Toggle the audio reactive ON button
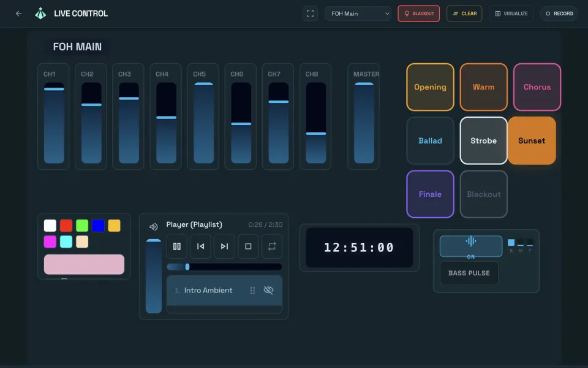This screenshot has height=368, width=588. (x=471, y=247)
